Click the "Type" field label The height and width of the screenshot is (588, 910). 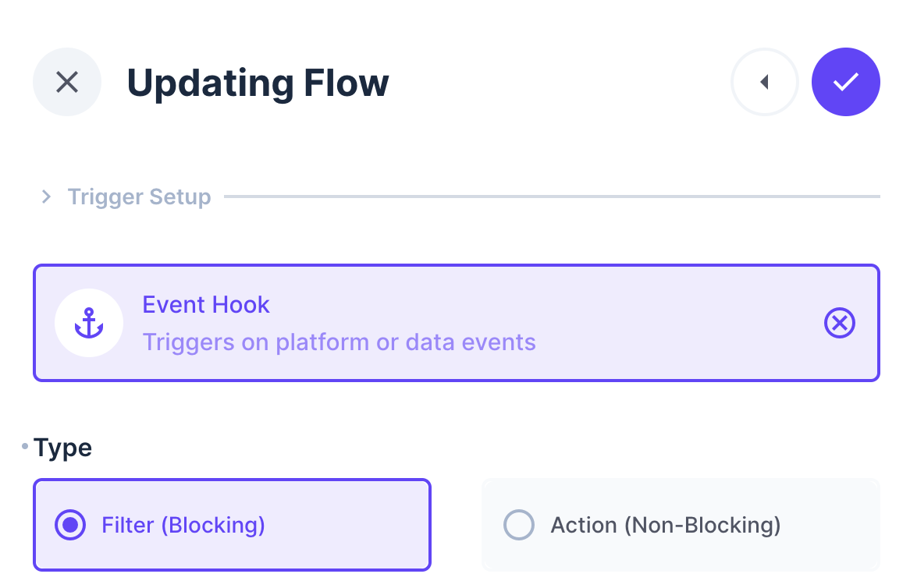point(63,448)
